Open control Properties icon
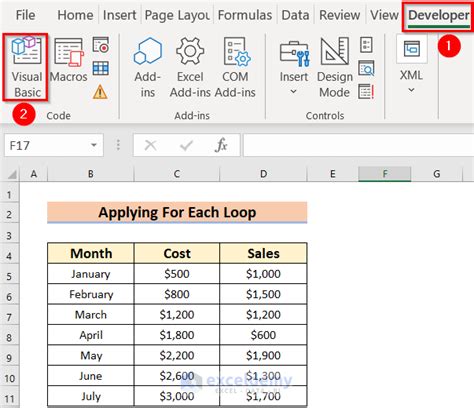The width and height of the screenshot is (474, 408). tap(366, 45)
